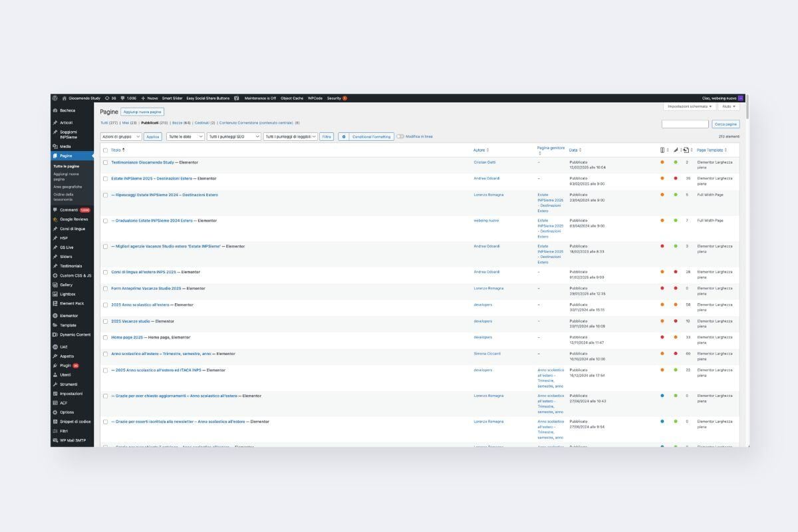Click the updates icon showing 36
The image size is (798, 532).
coord(107,98)
